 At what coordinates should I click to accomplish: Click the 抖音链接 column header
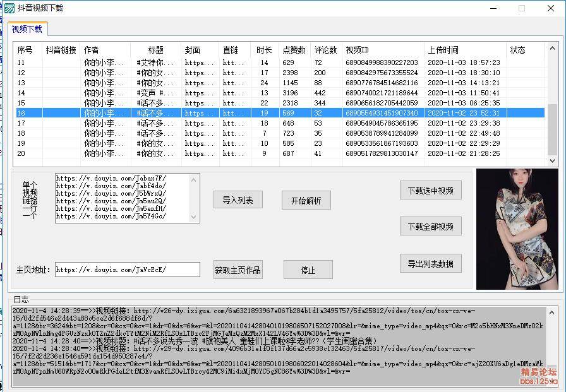click(x=61, y=50)
